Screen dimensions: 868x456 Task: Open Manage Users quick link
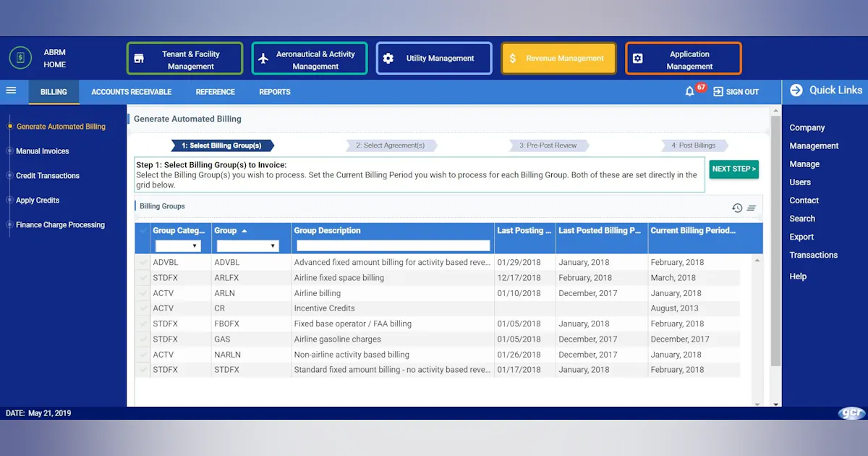[x=804, y=173]
